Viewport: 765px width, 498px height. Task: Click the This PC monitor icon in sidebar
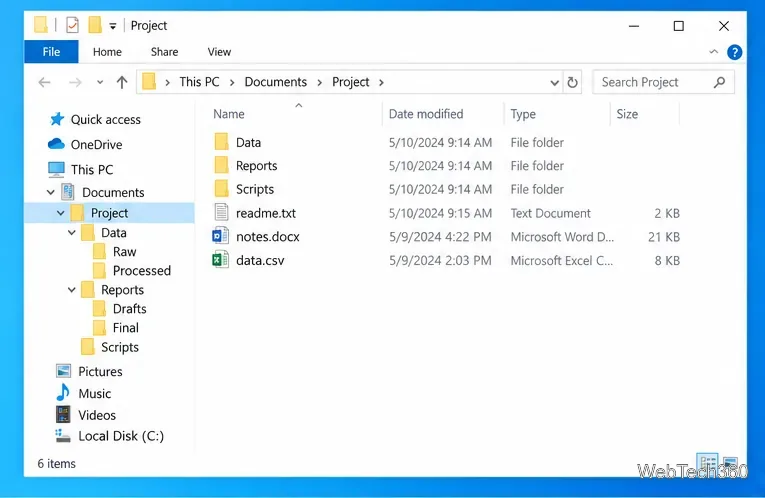(56, 169)
